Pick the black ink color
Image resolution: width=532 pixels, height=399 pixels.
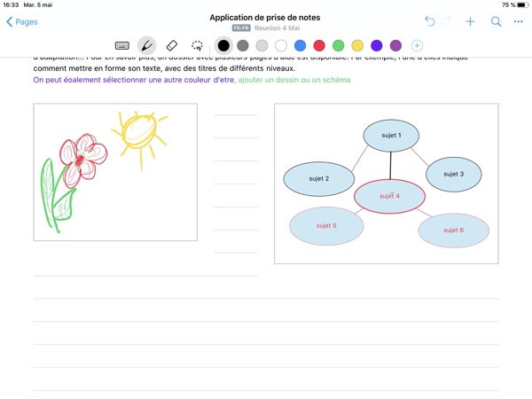[x=223, y=45]
